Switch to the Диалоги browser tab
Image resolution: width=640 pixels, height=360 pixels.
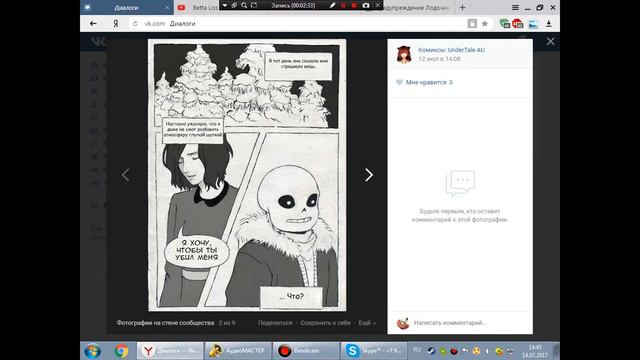(x=126, y=8)
